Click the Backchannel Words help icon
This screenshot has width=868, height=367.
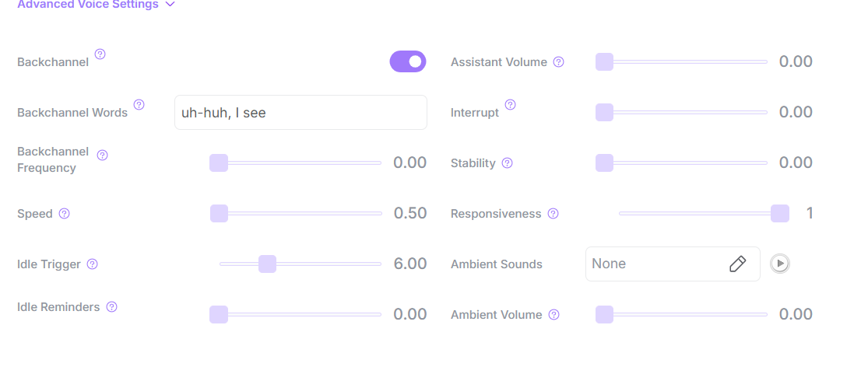click(x=139, y=105)
